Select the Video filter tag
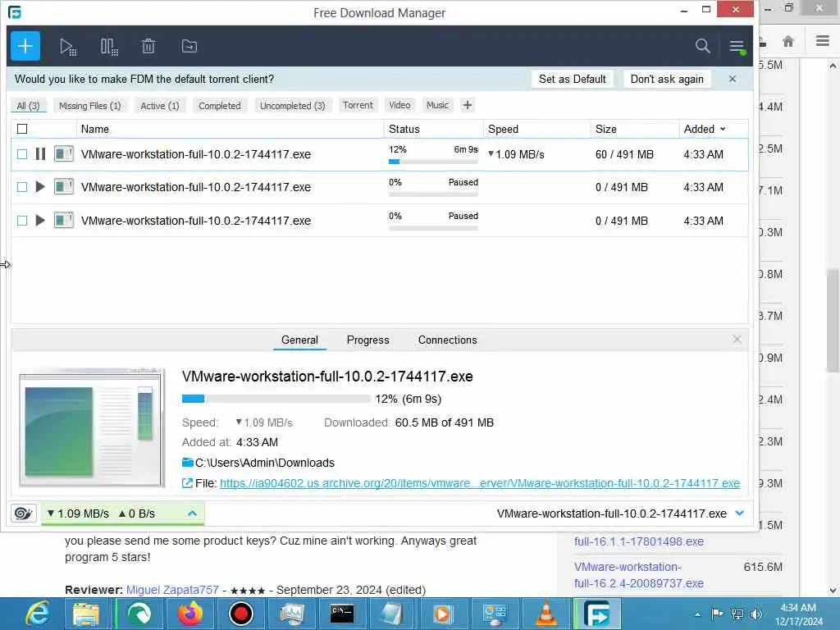The height and width of the screenshot is (630, 840). 399,105
